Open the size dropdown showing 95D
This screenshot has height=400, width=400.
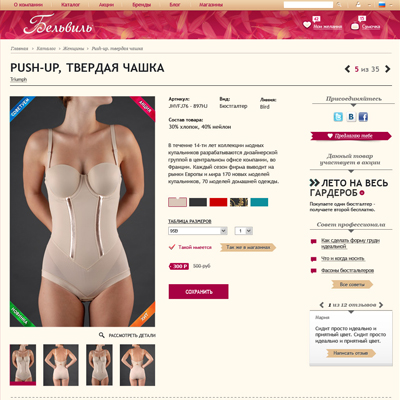pos(198,231)
